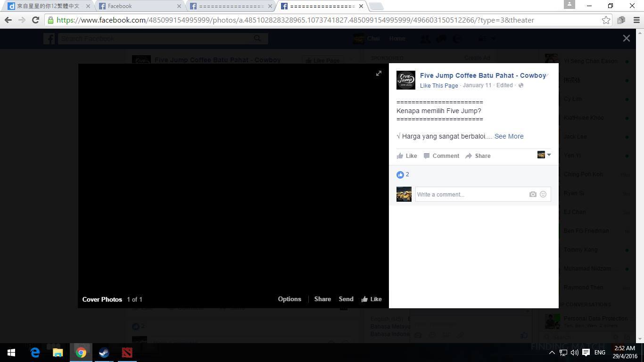Check the post's public audience globe icon
Screen dimensions: 644x362
521,85
